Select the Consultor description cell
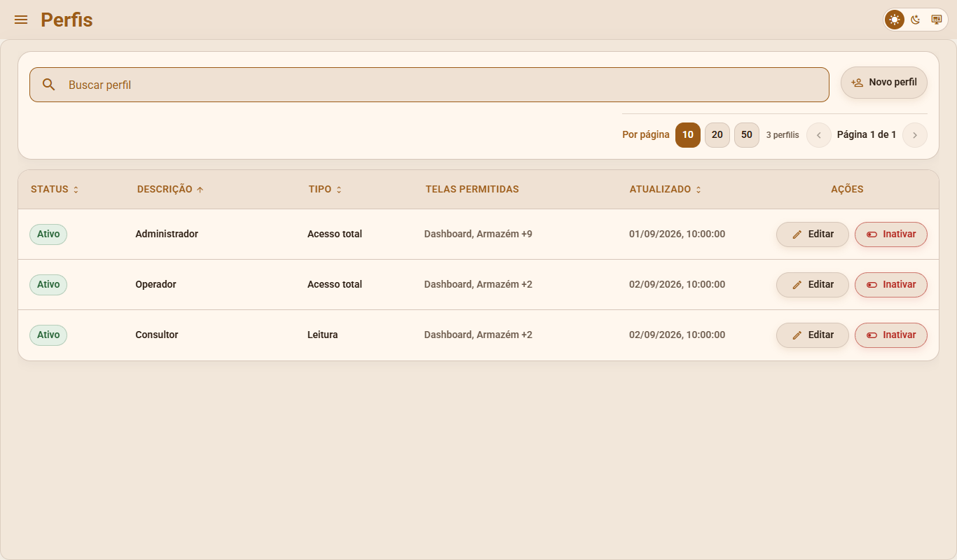This screenshot has width=957, height=560. [157, 335]
